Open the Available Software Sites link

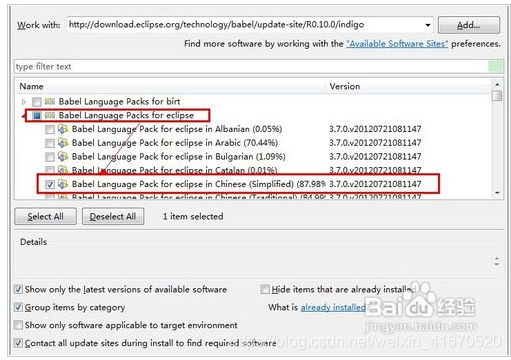click(x=397, y=44)
